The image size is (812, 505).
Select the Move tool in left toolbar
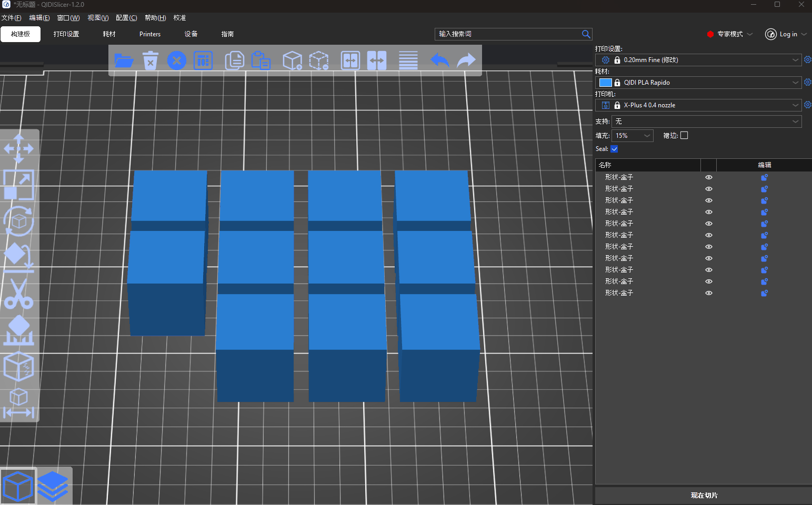point(19,148)
